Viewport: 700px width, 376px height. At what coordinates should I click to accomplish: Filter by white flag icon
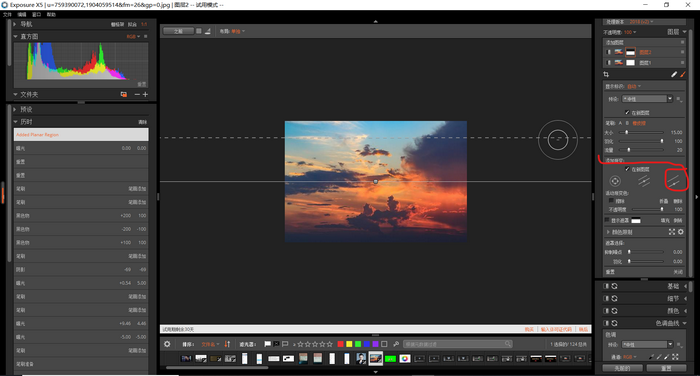[x=267, y=344]
